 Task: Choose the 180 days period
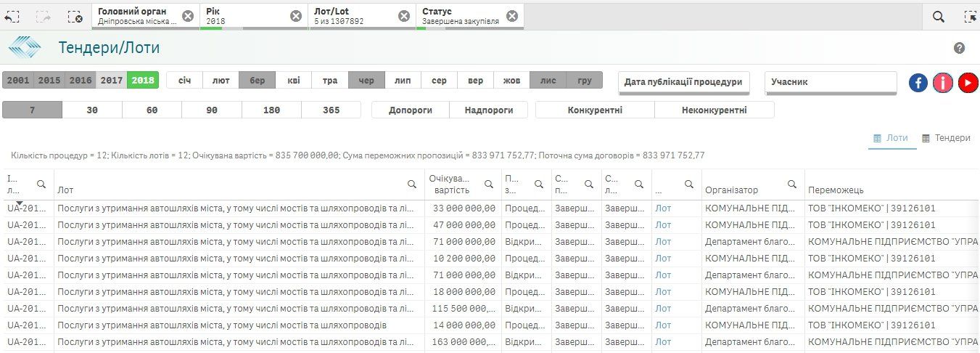tap(271, 110)
